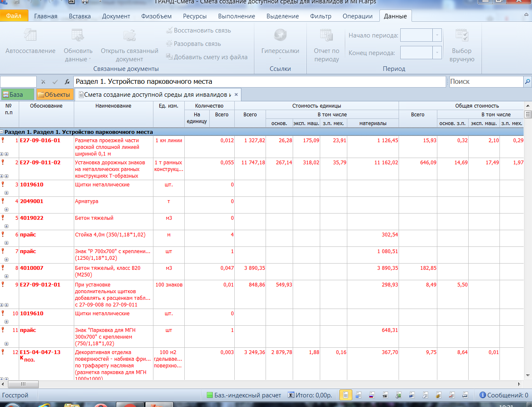Collapse Раздел 1 section header
Viewport: 532px width, 407px height.
2,132
